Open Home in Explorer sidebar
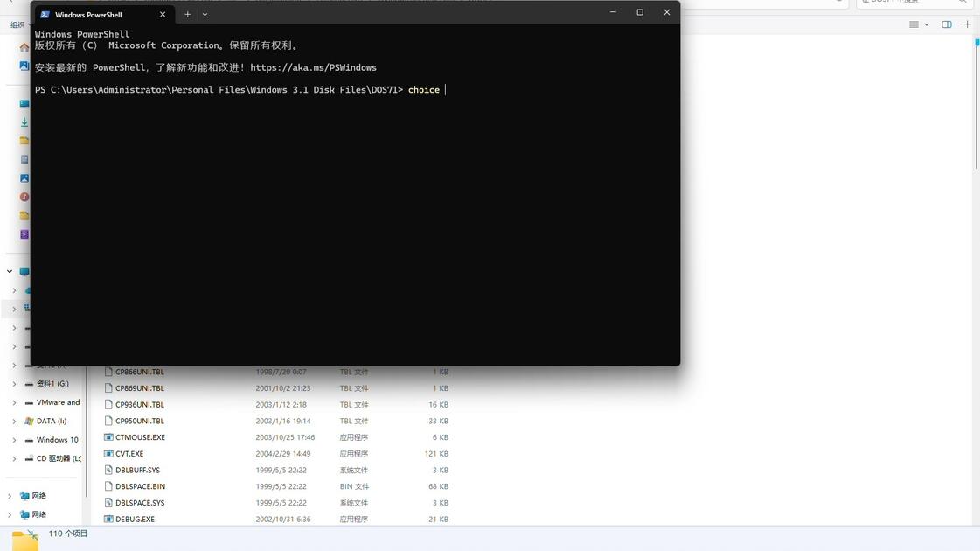980x551 pixels. point(24,47)
